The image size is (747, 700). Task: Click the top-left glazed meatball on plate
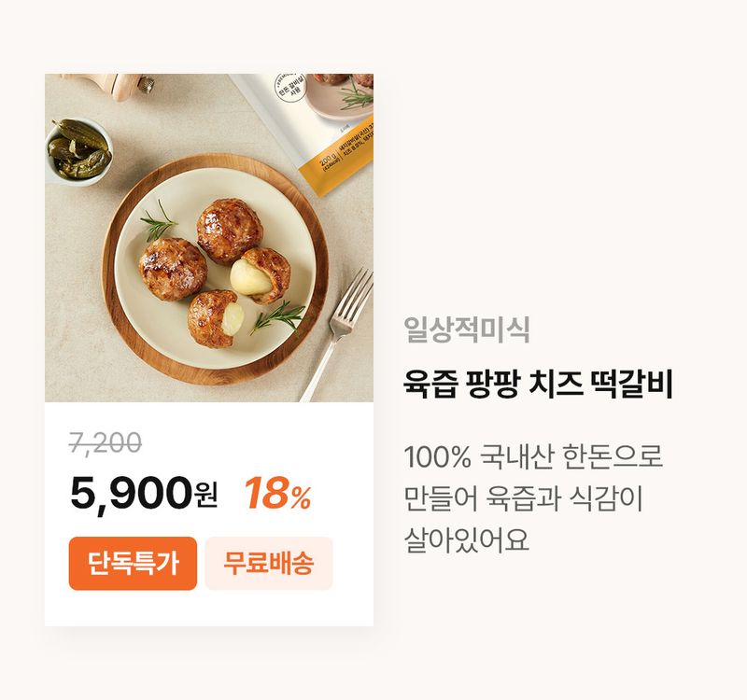227,230
